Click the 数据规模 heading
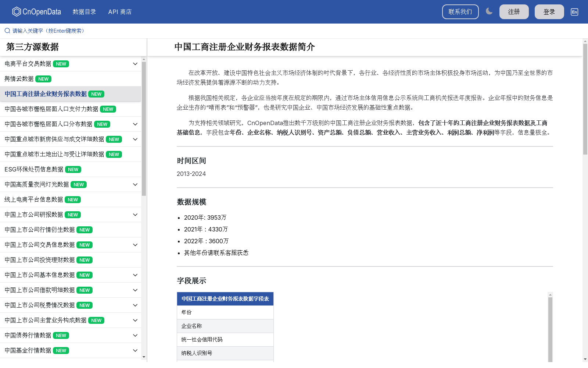Screen dimensions: 588x368 [191, 202]
